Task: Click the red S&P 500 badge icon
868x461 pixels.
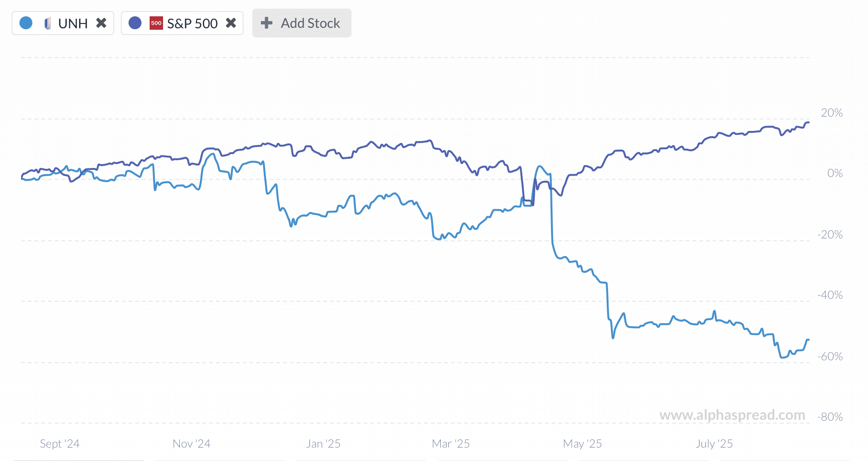Action: 156,23
